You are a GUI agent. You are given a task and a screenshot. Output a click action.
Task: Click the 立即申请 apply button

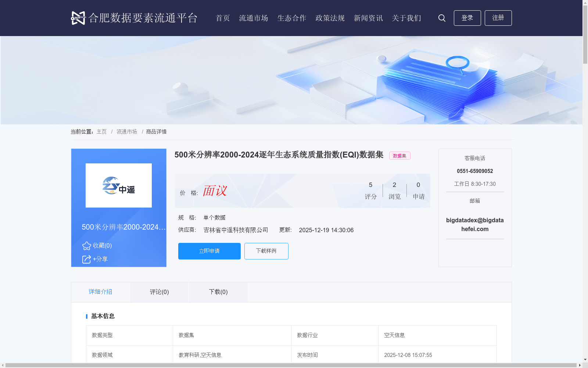[209, 251]
